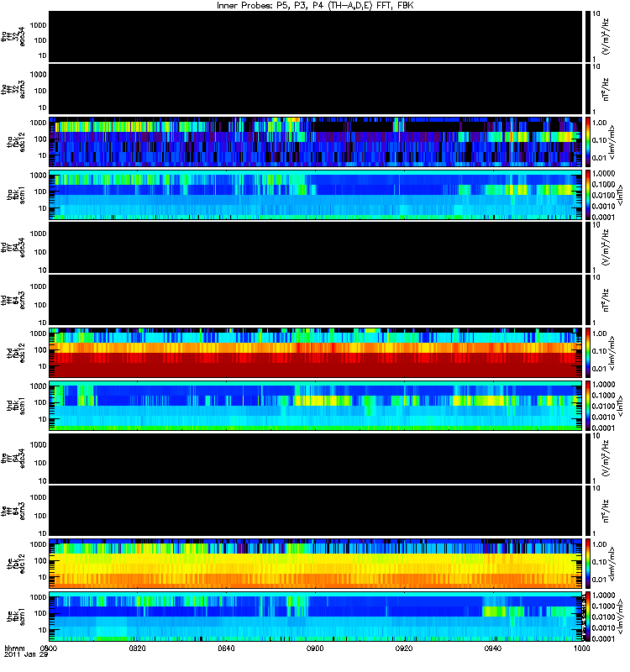The width and height of the screenshot is (630, 672).
Task: Click the 0840 time axis label
Action: [x=226, y=648]
